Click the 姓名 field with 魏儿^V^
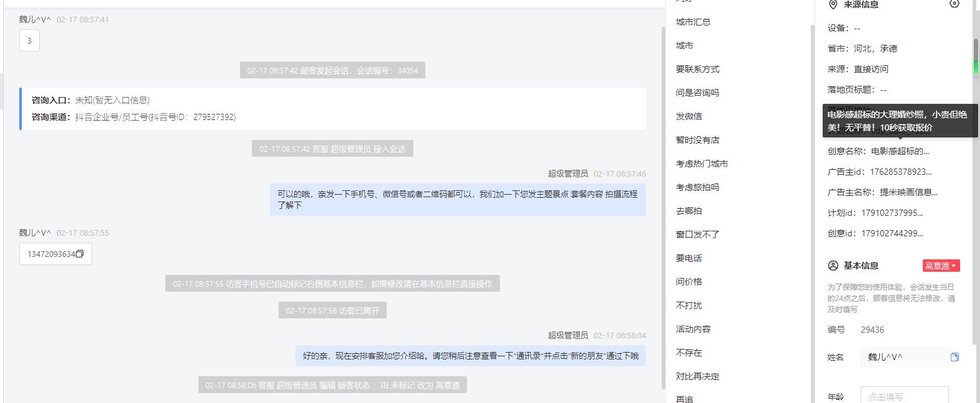The width and height of the screenshot is (980, 403). coord(905,357)
